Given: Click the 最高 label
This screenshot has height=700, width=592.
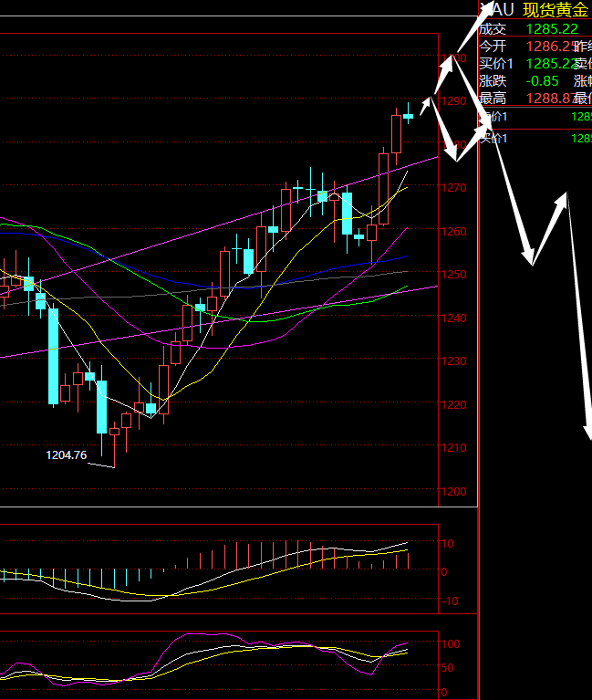Looking at the screenshot, I should coord(493,99).
